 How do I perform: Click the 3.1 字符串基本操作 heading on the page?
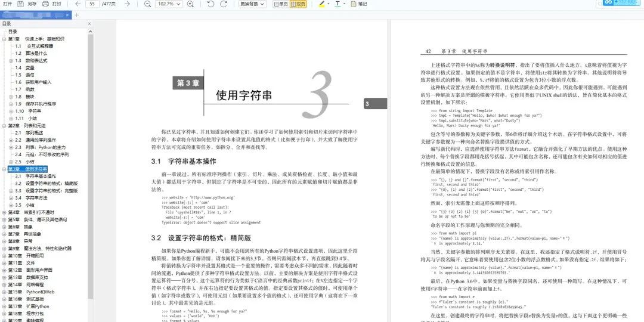183,162
